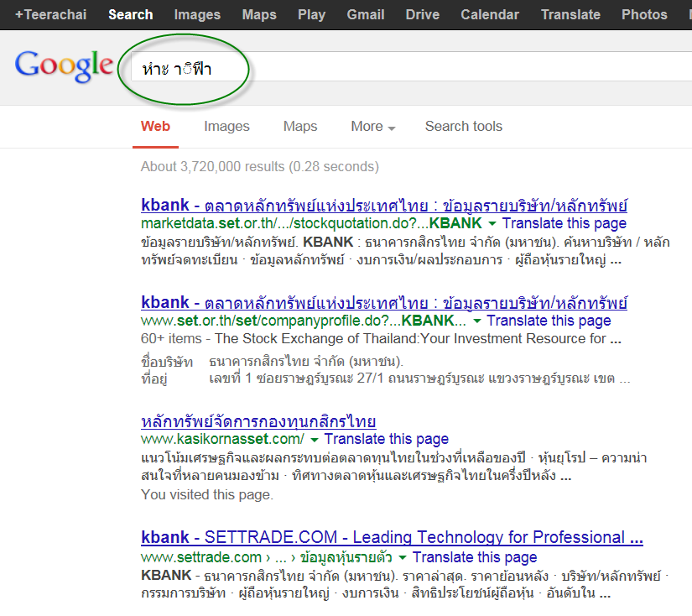Open Maps in the top black bar
The width and height of the screenshot is (692, 616).
[259, 14]
